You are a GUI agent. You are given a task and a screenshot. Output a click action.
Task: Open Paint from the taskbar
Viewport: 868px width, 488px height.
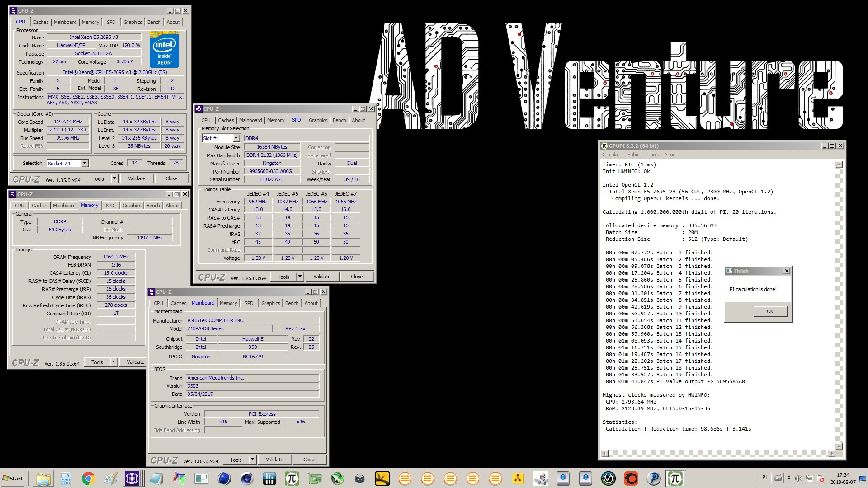pos(111,478)
